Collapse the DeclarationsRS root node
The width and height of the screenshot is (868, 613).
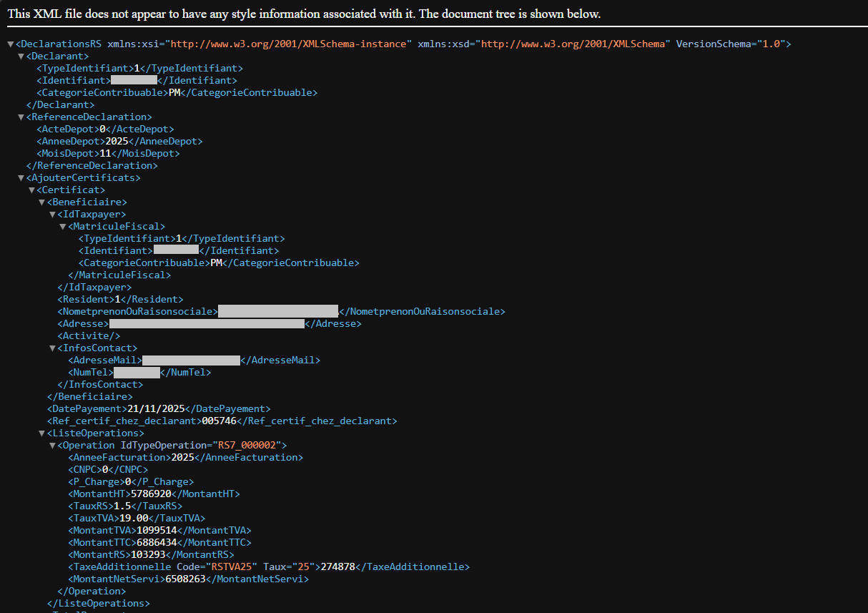pos(10,44)
